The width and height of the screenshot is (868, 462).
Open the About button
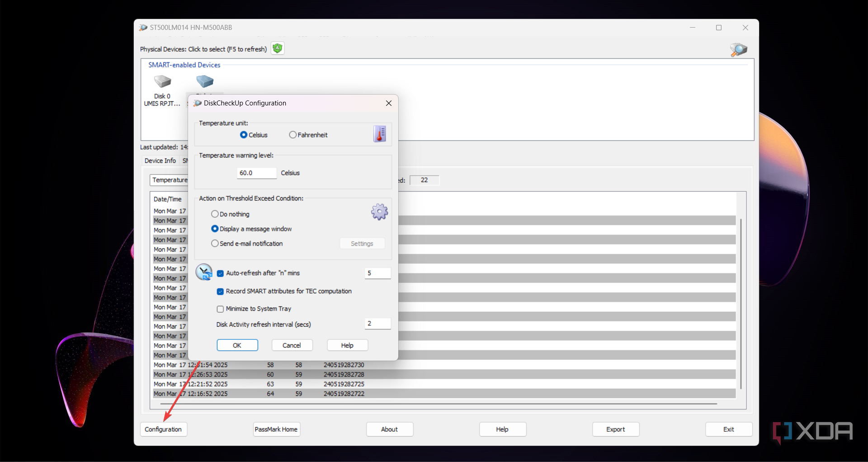pos(389,429)
